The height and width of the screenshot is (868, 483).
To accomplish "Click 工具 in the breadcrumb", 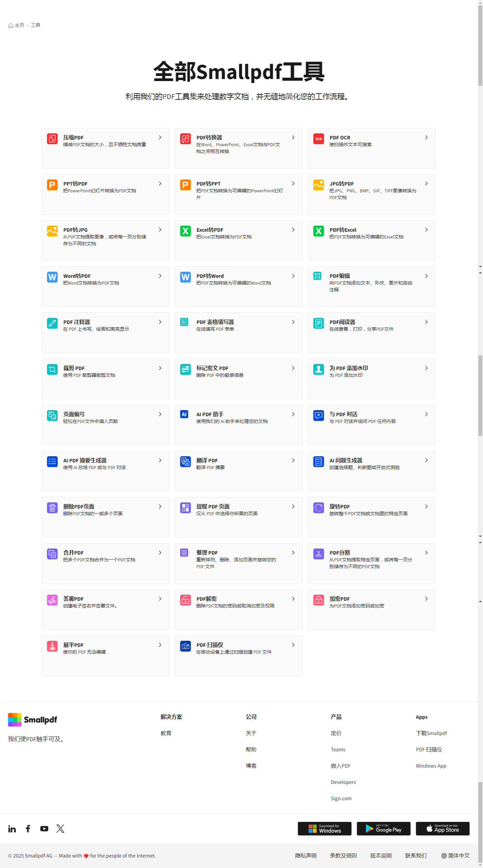I will pos(36,25).
